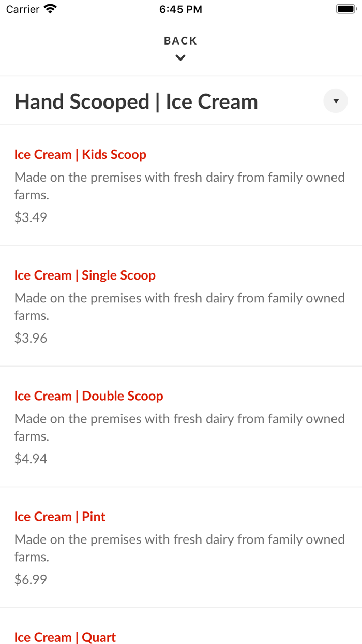Image resolution: width=362 pixels, height=644 pixels.
Task: Tap the 6:45 PM clock
Action: (x=180, y=9)
